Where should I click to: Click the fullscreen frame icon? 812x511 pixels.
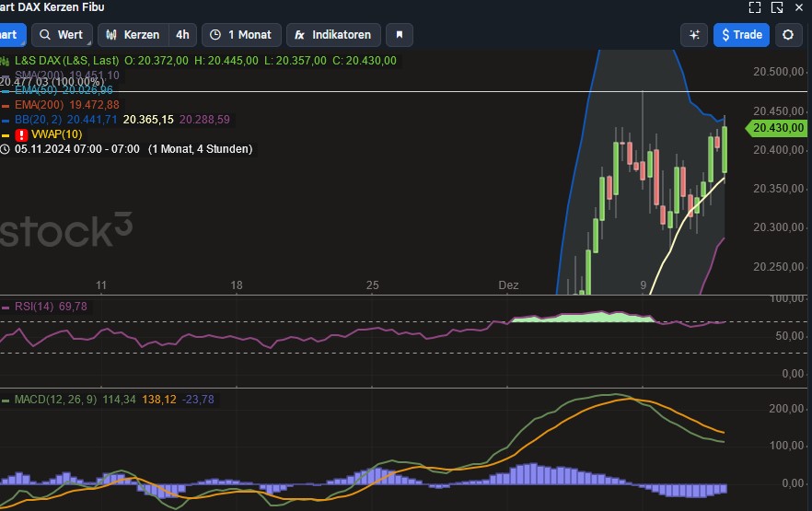(x=755, y=7)
